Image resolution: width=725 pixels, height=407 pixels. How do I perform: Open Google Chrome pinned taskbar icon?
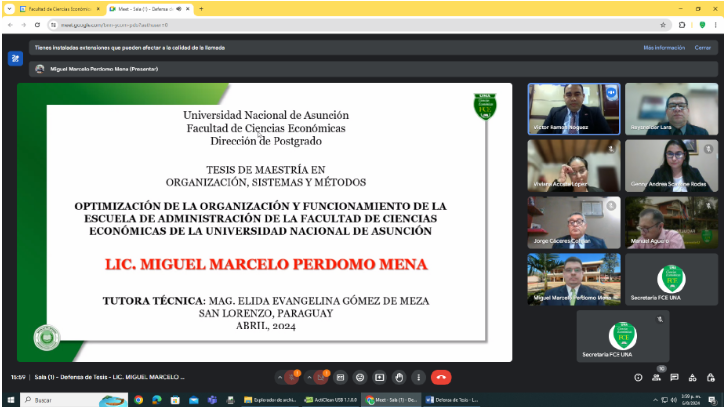click(138, 400)
